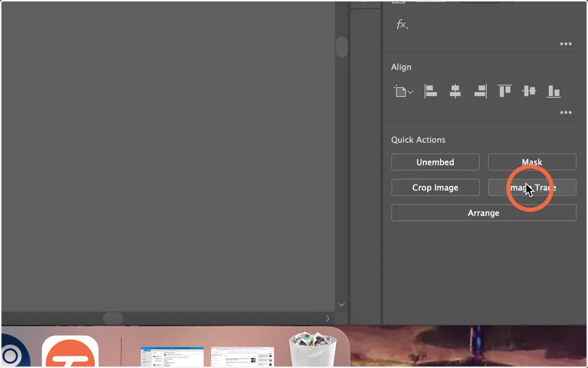Open the second minimized window in Dock
Viewport: 588px width, 368px height.
(x=243, y=356)
